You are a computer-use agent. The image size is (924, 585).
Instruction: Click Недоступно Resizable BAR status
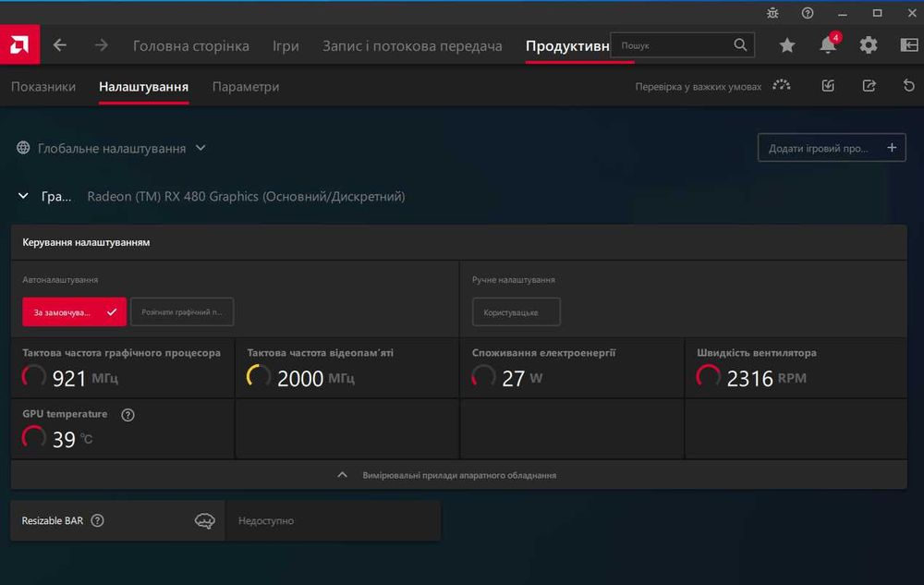click(266, 521)
